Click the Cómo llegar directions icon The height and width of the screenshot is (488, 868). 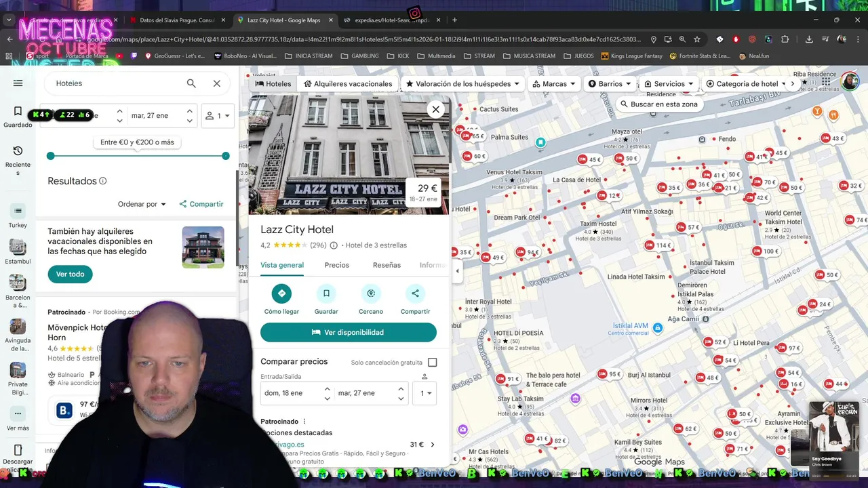[x=281, y=293]
